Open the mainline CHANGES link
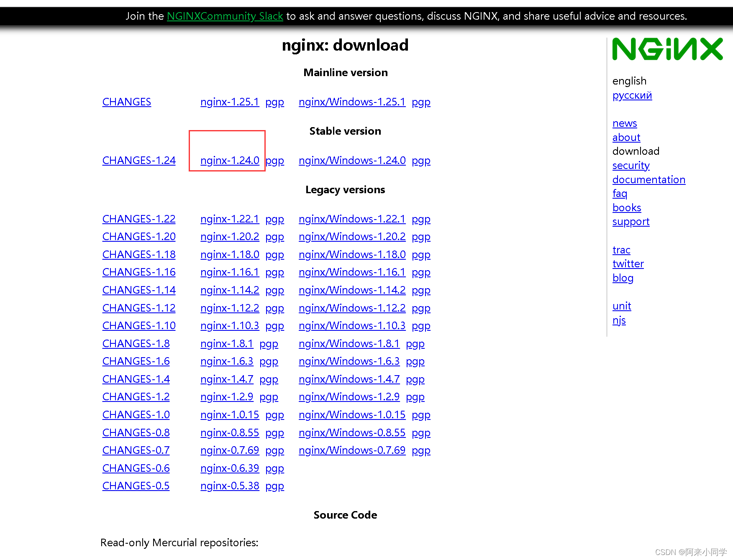Screen dimensions: 733x560 (127, 102)
